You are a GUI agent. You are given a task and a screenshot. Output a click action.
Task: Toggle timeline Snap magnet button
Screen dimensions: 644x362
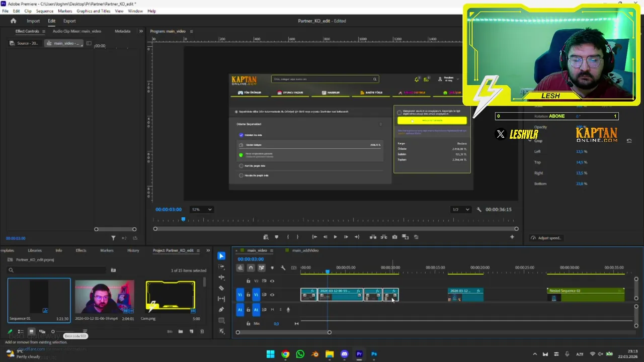tap(251, 267)
